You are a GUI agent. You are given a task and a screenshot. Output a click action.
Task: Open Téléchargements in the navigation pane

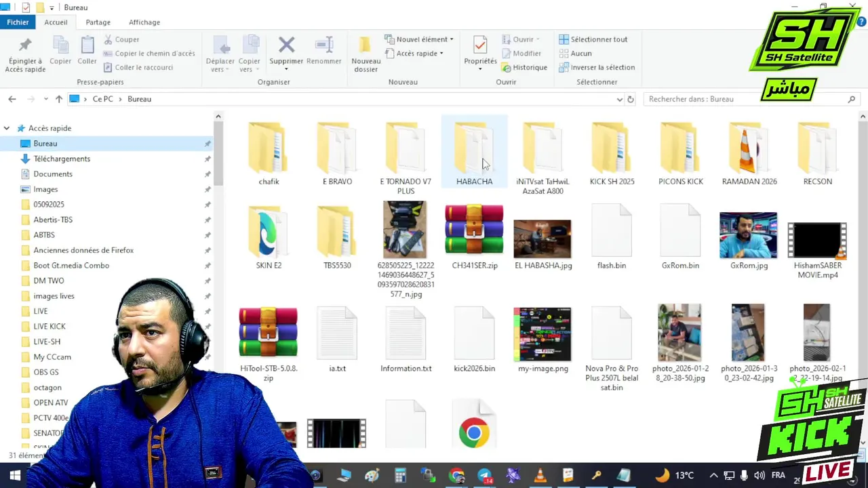pyautogui.click(x=62, y=159)
